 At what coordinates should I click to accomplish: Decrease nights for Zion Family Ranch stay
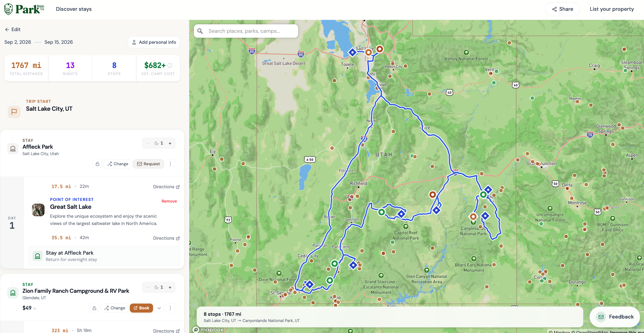(x=148, y=287)
